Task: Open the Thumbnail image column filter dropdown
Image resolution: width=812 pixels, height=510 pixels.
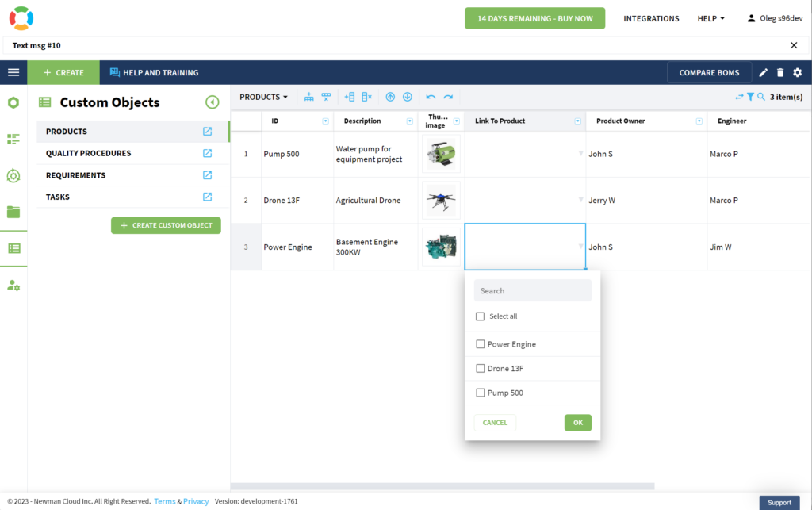Action: 456,121
